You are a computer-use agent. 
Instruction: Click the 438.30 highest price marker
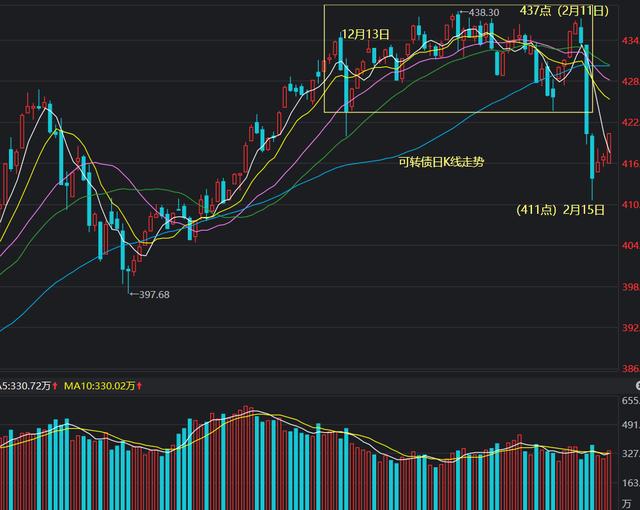[483, 13]
